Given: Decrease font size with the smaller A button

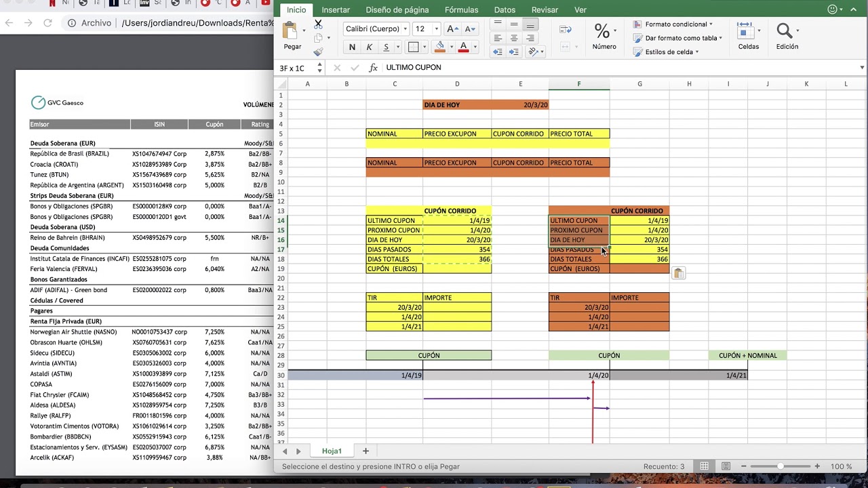Looking at the screenshot, I should (x=470, y=29).
